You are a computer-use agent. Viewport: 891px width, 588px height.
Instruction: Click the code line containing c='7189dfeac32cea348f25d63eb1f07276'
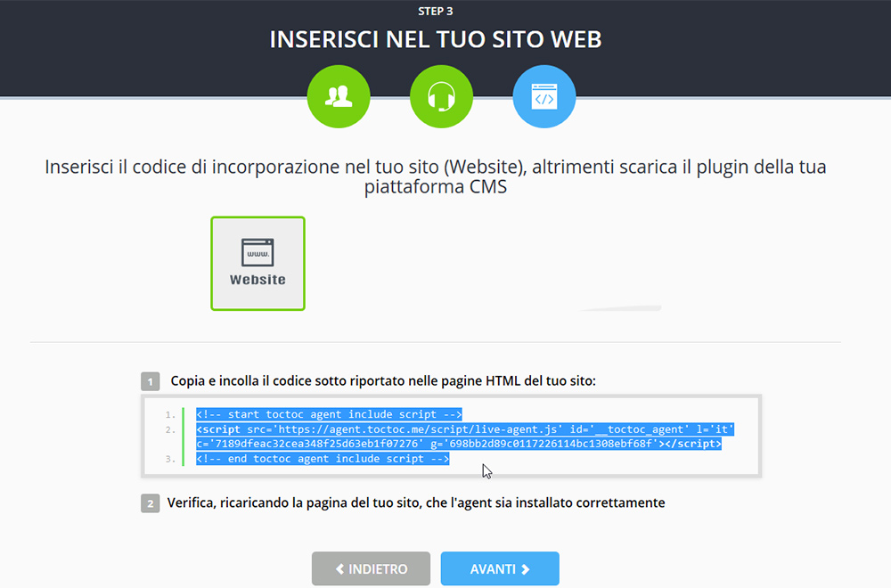point(459,444)
